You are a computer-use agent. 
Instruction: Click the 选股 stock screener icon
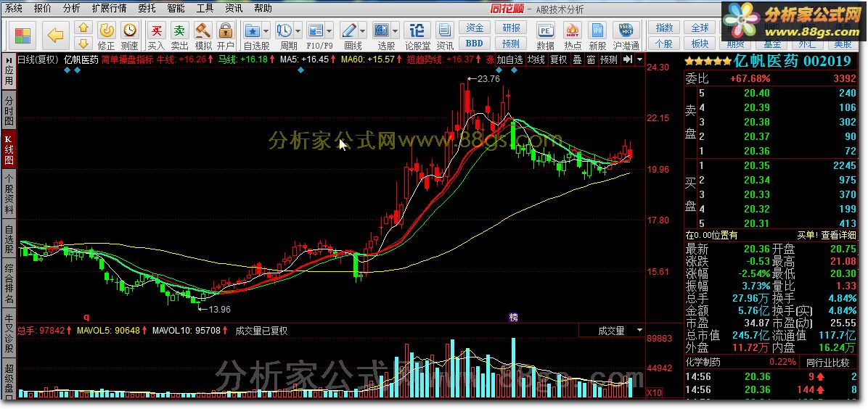click(382, 30)
